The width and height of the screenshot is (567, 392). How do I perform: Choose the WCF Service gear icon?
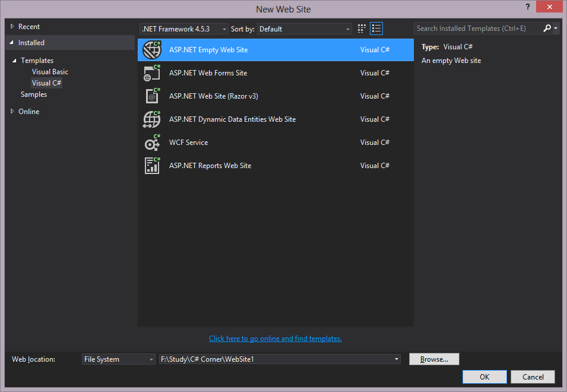pyautogui.click(x=152, y=143)
